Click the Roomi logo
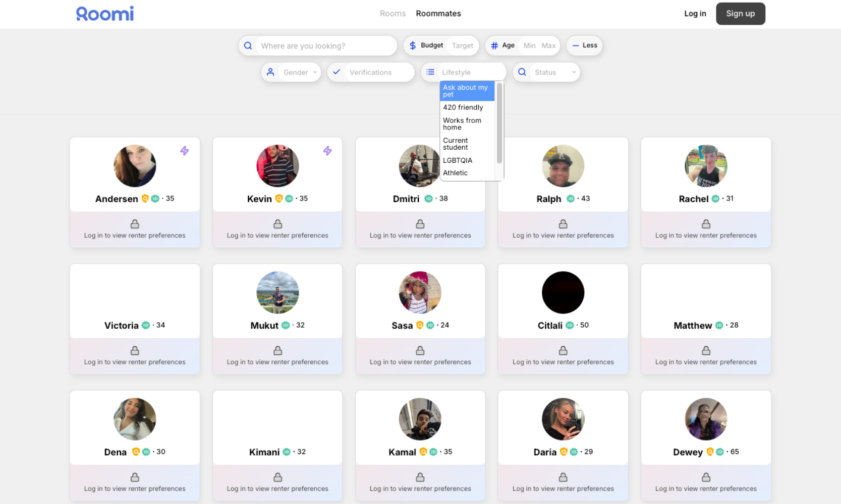Viewport: 841px width, 504px height. point(105,14)
